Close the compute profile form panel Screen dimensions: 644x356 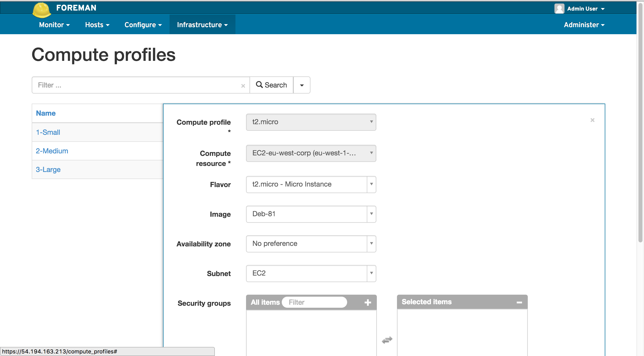[592, 120]
